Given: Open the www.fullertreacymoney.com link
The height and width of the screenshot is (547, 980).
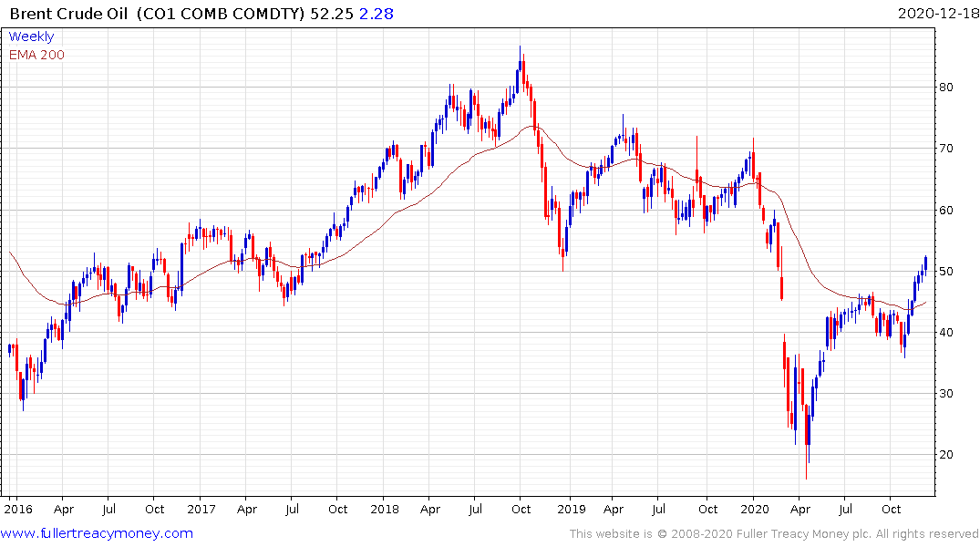Looking at the screenshot, I should [x=97, y=533].
